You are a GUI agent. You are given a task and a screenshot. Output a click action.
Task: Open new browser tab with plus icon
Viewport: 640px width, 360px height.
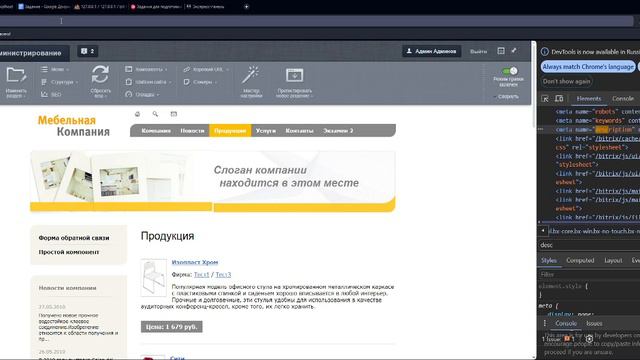247,7
